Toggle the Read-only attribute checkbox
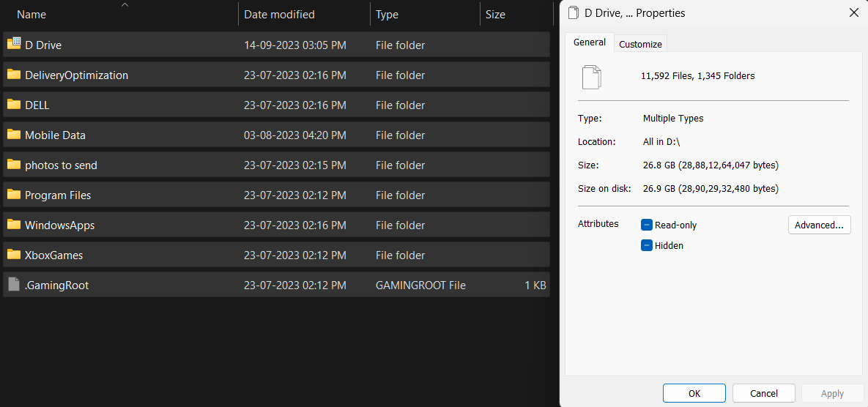The image size is (868, 407). [647, 225]
